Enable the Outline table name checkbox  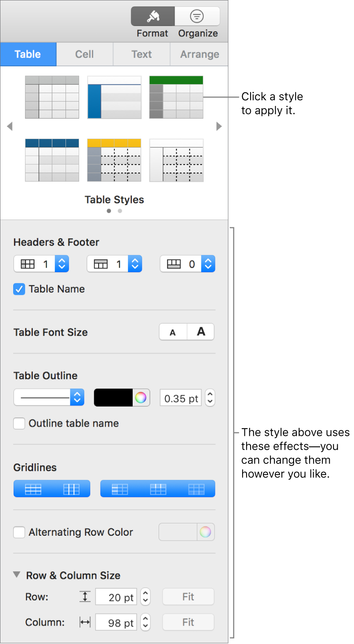pyautogui.click(x=19, y=423)
